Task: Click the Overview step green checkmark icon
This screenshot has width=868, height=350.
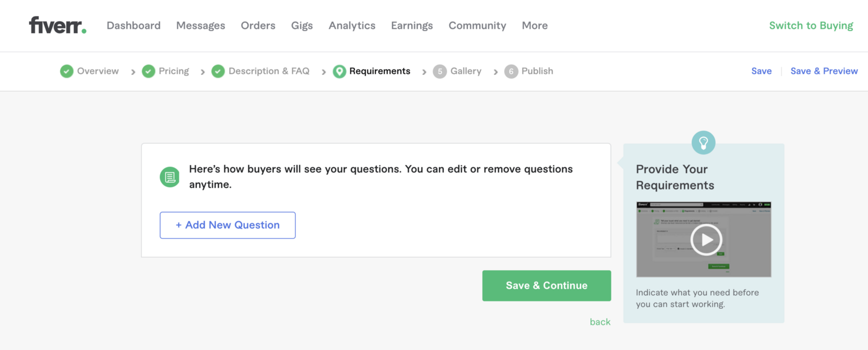Action: pyautogui.click(x=67, y=71)
